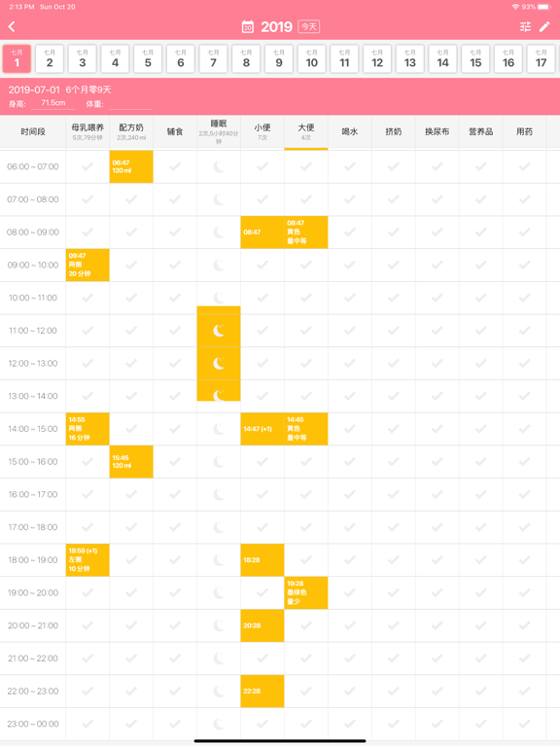The width and height of the screenshot is (560, 747).
Task: Open the calendar date picker icon
Action: (x=248, y=26)
